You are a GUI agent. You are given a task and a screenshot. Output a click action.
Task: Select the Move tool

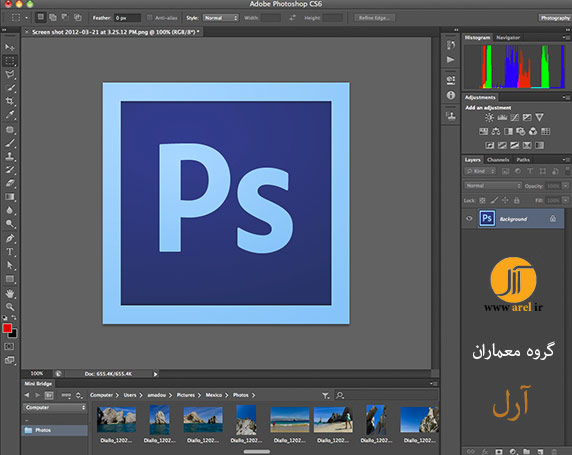[x=10, y=47]
